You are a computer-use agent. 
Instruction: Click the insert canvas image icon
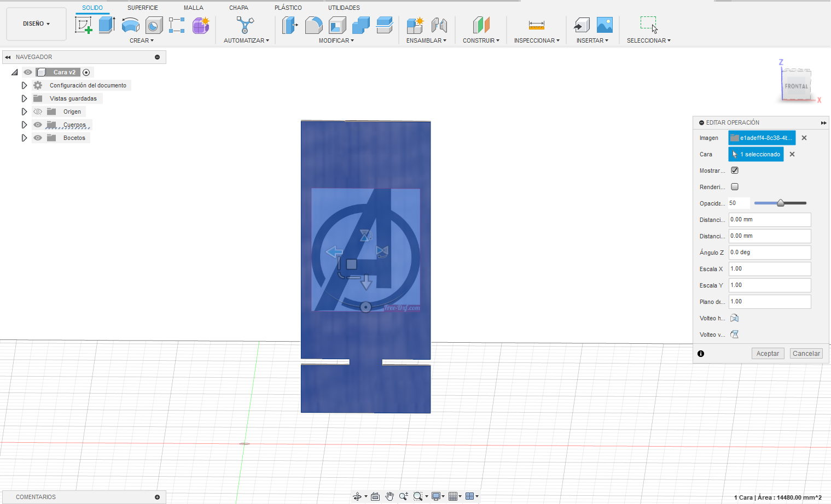604,25
